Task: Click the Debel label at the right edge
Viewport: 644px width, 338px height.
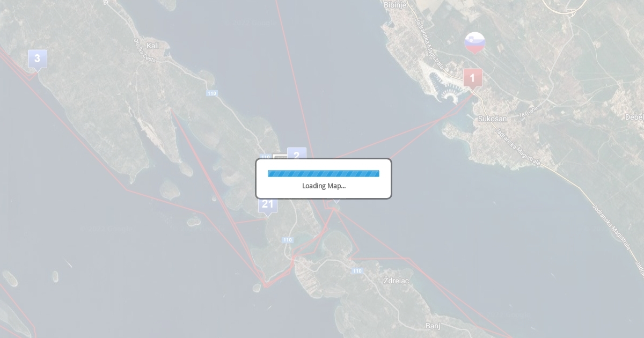Action: tap(634, 117)
